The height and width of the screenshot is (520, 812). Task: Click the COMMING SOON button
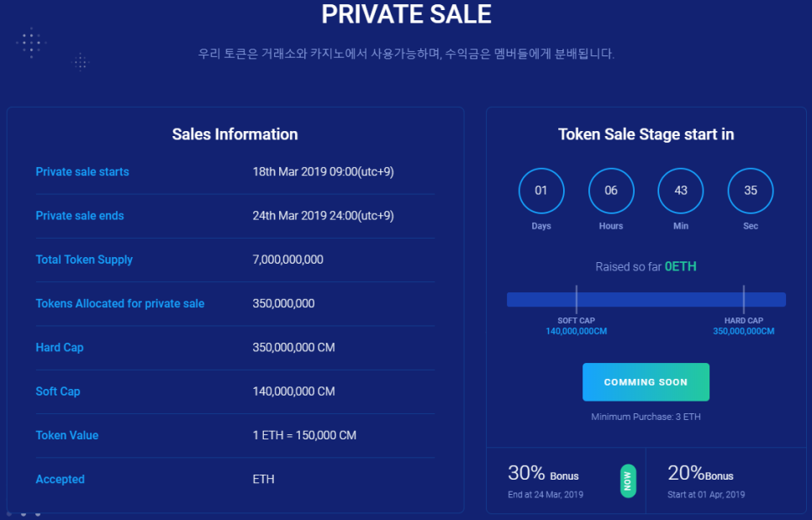[646, 382]
